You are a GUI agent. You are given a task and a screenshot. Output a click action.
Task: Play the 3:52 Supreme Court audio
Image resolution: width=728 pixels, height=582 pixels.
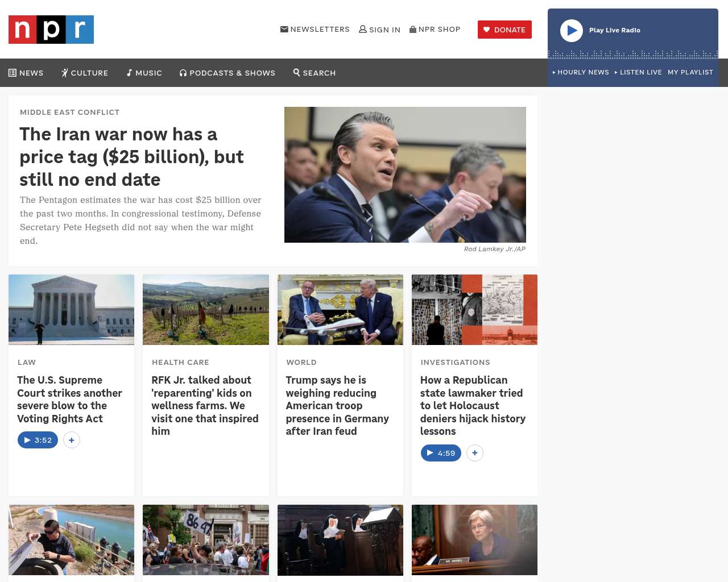tap(38, 440)
